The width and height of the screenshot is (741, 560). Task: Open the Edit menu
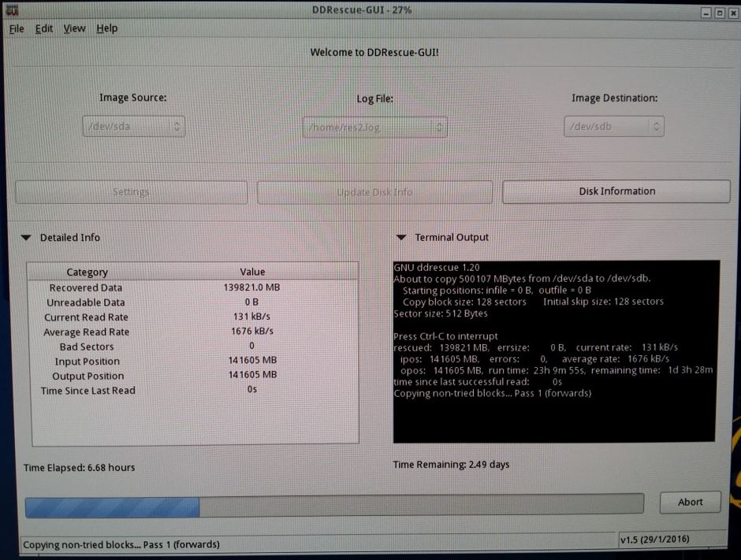(x=44, y=29)
